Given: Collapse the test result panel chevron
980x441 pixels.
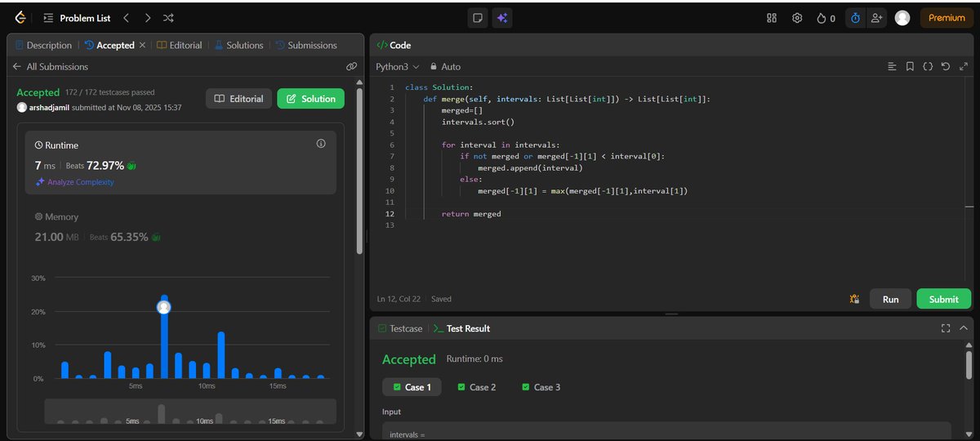Looking at the screenshot, I should (x=964, y=328).
